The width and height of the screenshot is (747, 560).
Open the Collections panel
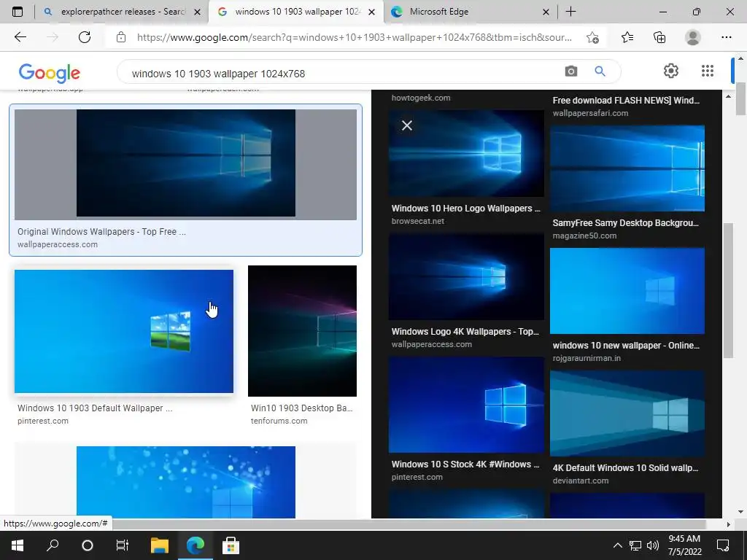[659, 37]
